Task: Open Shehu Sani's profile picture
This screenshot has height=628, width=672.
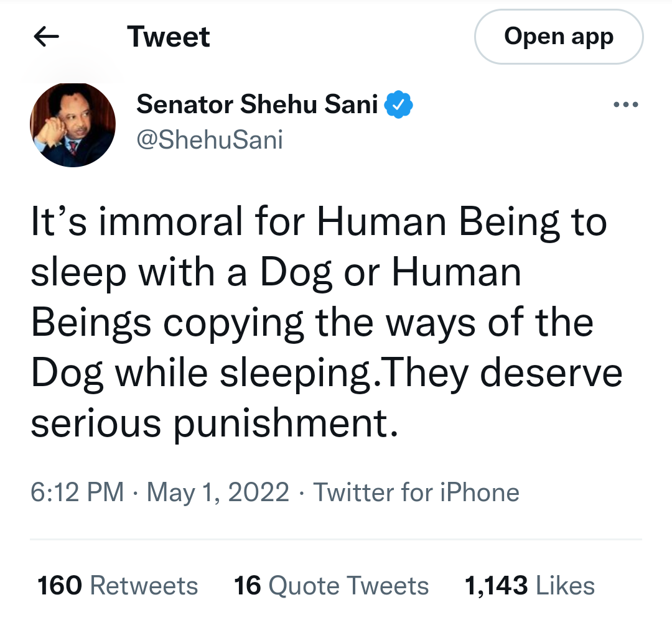Action: click(73, 124)
